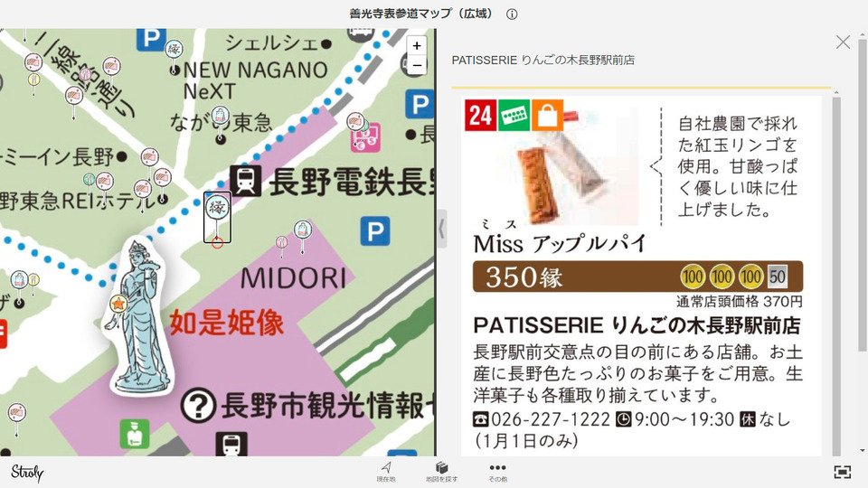
Task: Open the other options (その他) menu
Action: tap(497, 472)
